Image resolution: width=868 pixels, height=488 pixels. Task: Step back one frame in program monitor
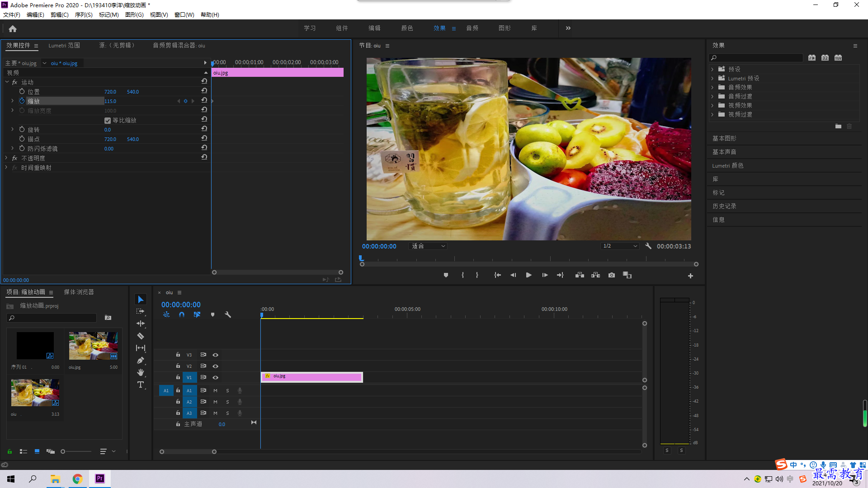pos(513,275)
